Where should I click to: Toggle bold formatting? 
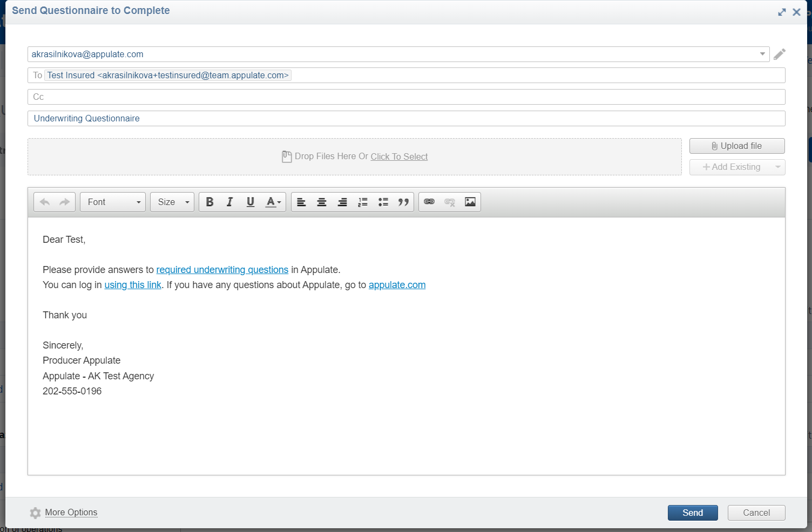tap(209, 202)
